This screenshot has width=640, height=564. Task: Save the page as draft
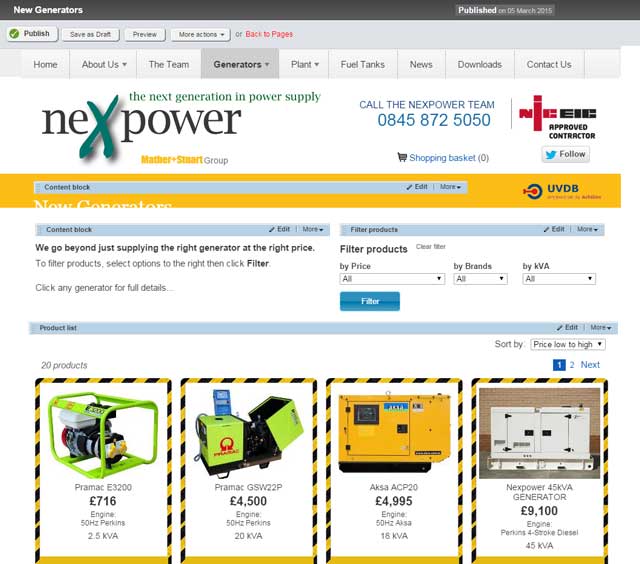click(90, 34)
